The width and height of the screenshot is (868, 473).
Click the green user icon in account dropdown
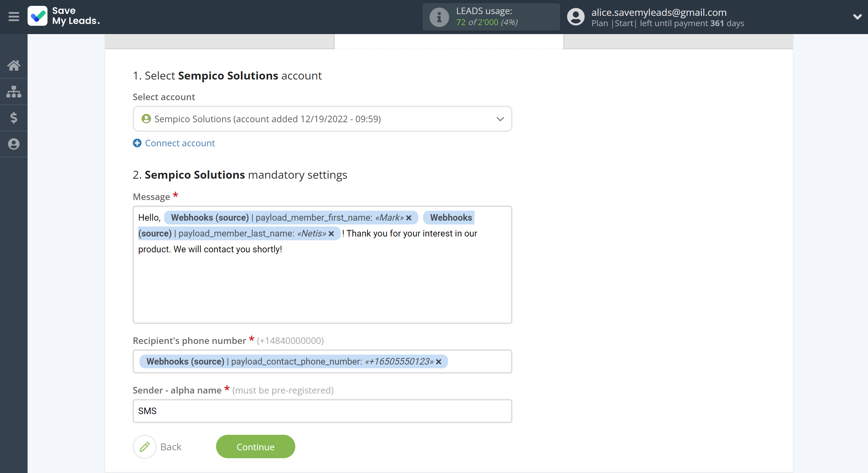(146, 119)
